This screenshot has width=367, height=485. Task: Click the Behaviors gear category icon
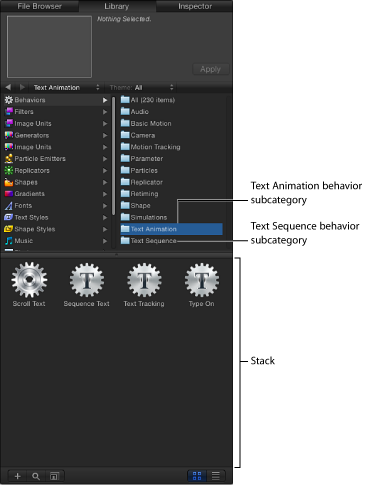9,100
